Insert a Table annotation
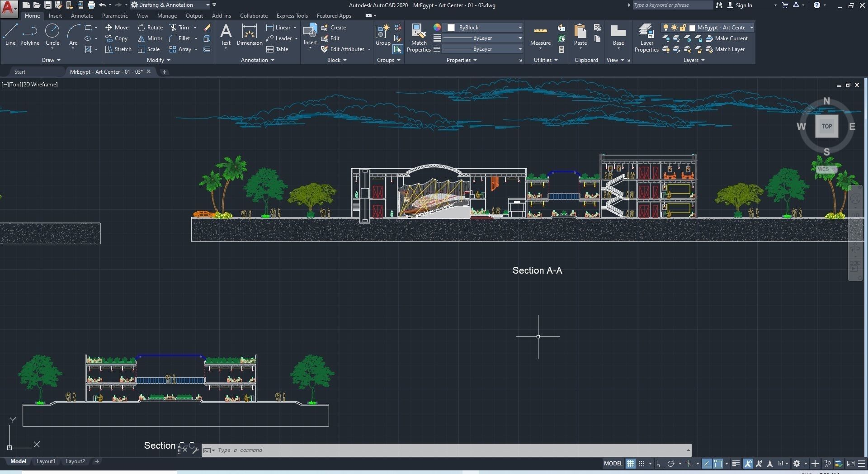Viewport: 868px width, 474px height. click(x=277, y=49)
